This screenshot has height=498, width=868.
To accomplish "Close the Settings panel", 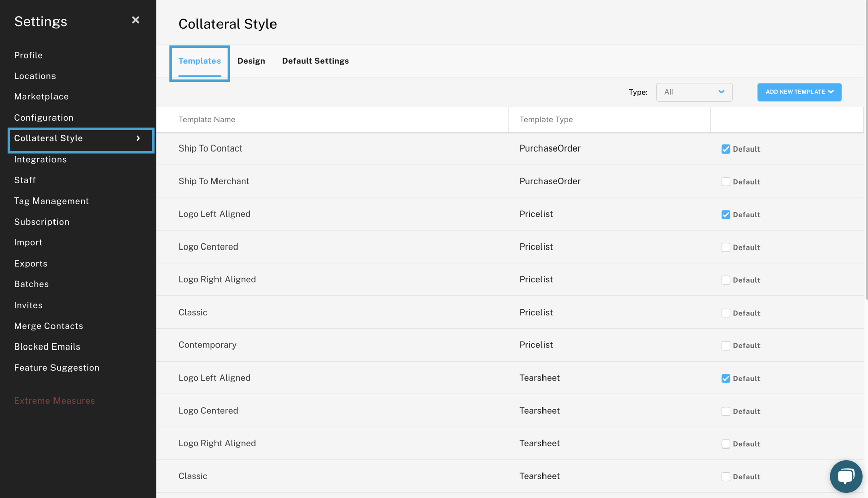I will [x=135, y=20].
